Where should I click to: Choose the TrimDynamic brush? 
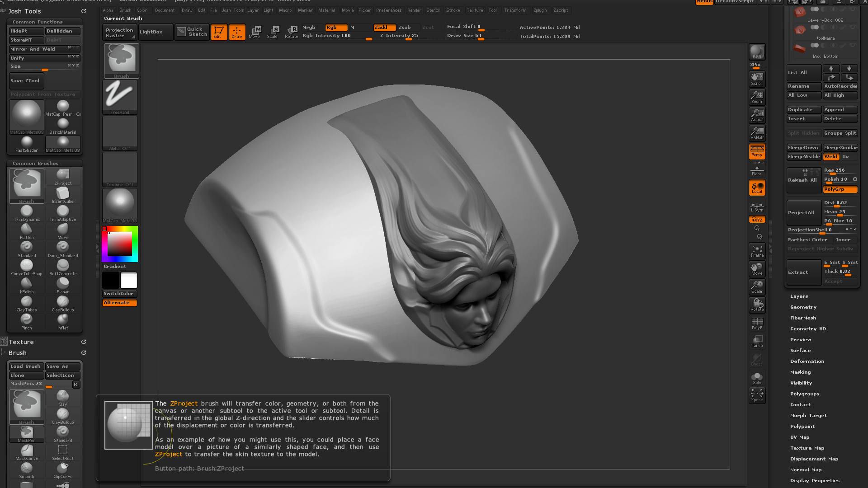click(27, 213)
